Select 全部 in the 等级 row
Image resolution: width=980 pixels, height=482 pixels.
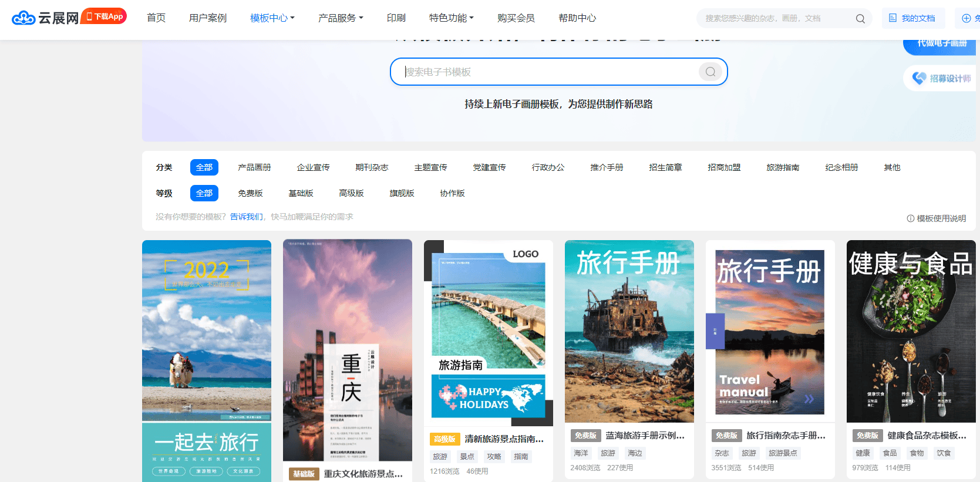(x=204, y=193)
